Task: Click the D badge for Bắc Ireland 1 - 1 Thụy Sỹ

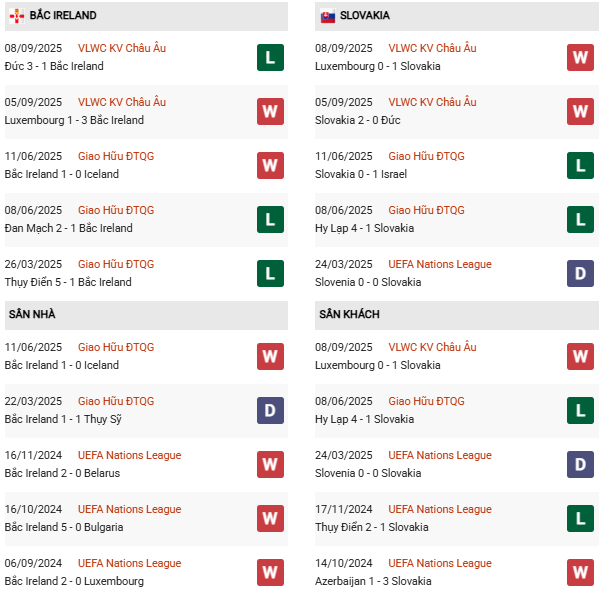Action: 270,410
